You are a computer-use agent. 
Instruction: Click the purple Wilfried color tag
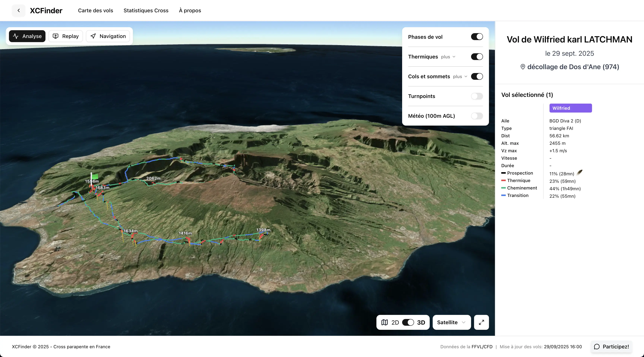[570, 108]
